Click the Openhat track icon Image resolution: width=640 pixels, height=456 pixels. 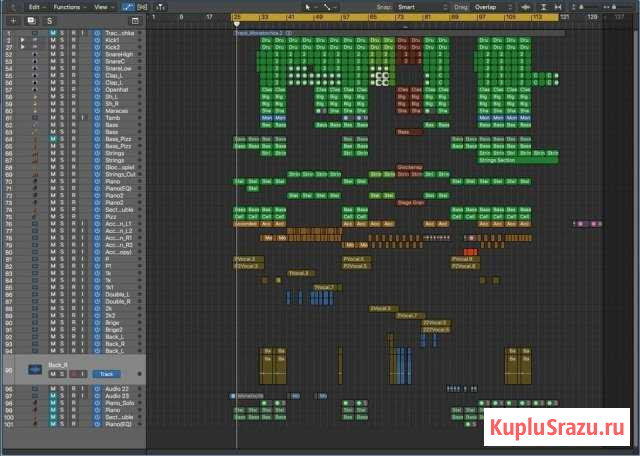(x=35, y=89)
